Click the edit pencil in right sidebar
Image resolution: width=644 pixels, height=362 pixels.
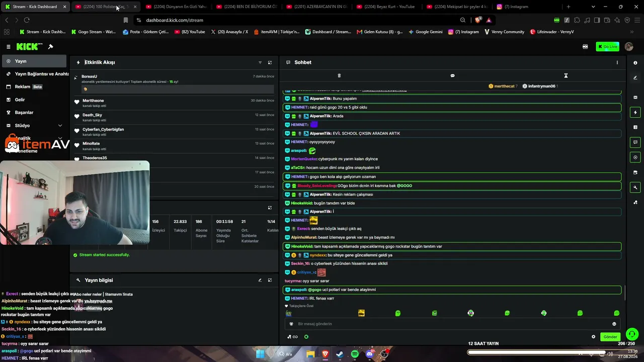[x=635, y=77]
